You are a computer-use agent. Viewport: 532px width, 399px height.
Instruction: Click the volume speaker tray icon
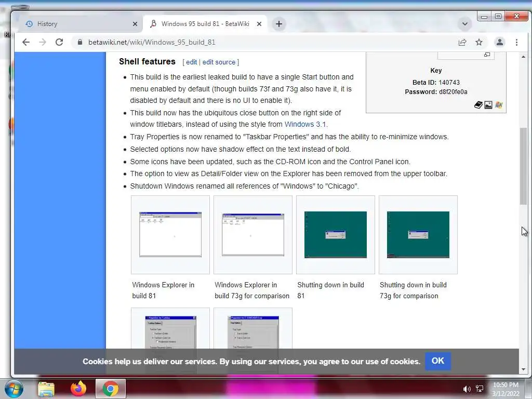467,389
